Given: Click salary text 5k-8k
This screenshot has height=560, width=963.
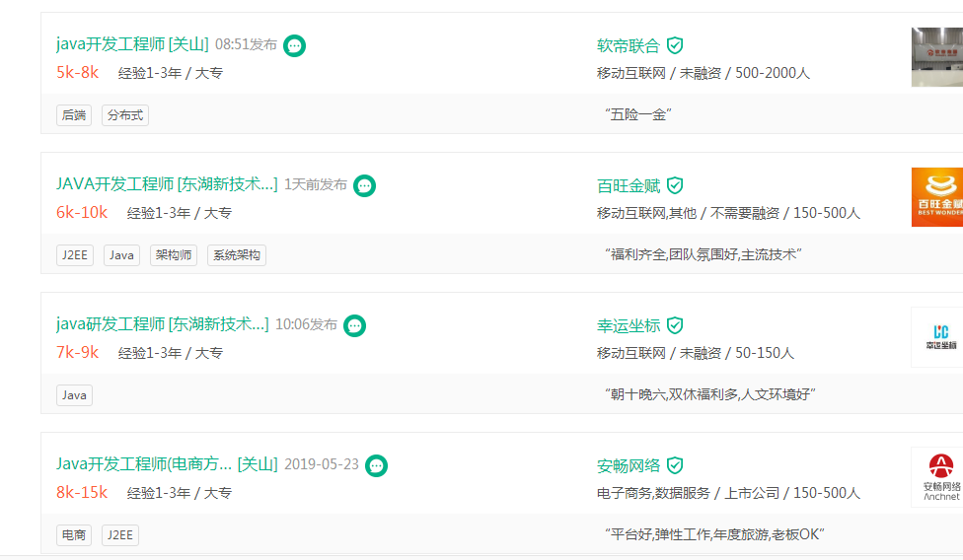Looking at the screenshot, I should point(77,72).
